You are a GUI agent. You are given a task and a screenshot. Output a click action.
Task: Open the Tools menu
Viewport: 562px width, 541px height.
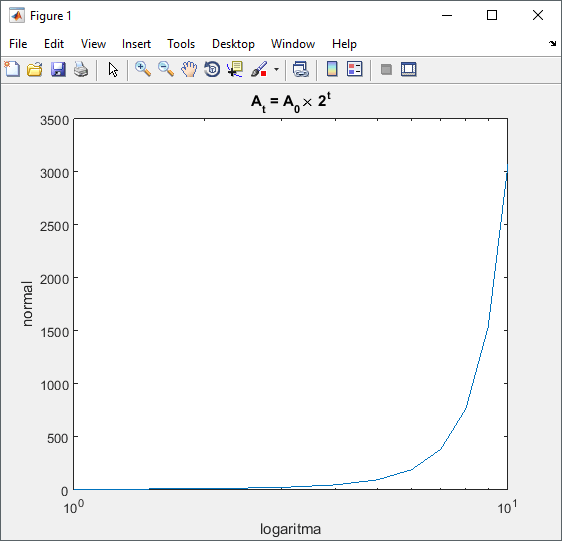(181, 44)
